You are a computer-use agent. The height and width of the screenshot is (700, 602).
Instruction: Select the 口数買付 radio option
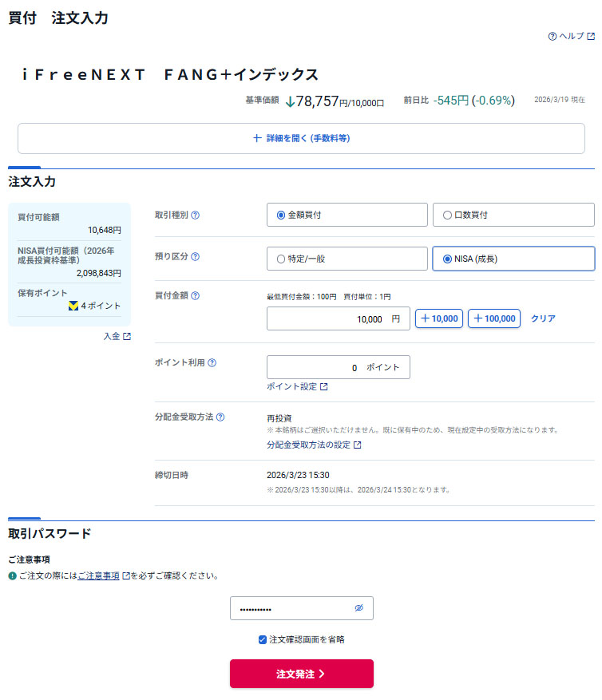(447, 215)
